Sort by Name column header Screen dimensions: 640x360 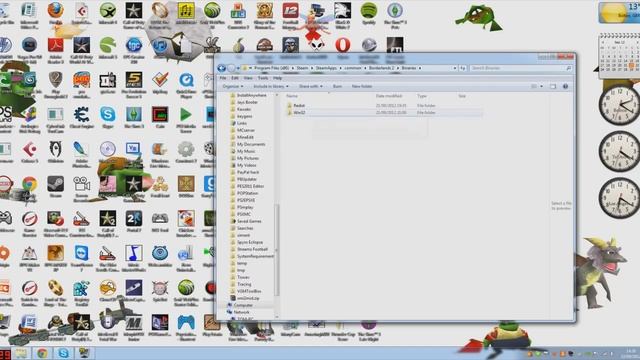292,96
